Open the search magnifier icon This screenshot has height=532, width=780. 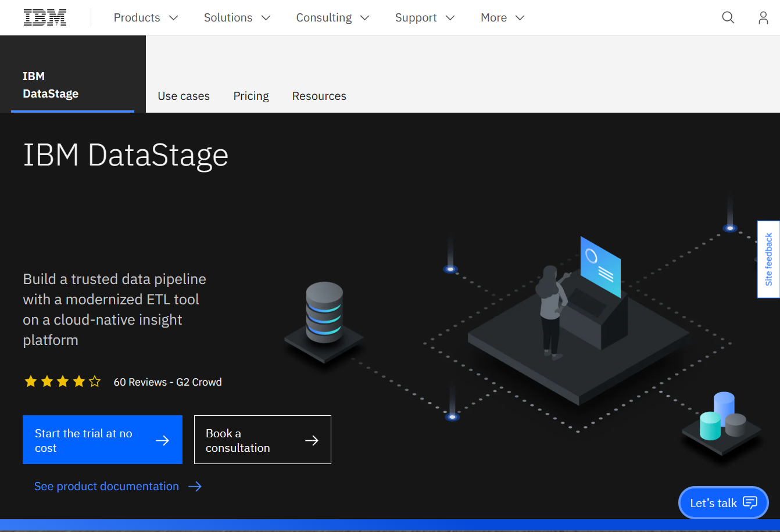(728, 17)
